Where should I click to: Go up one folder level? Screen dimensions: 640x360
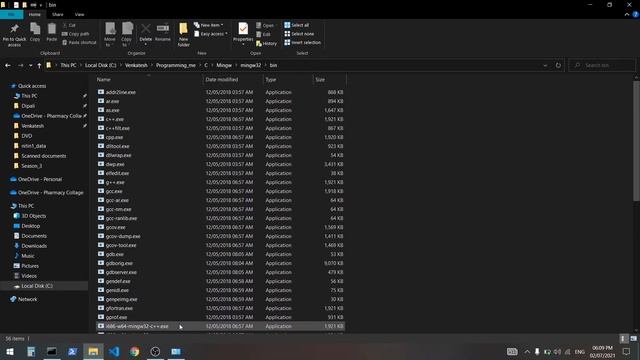tap(39, 65)
